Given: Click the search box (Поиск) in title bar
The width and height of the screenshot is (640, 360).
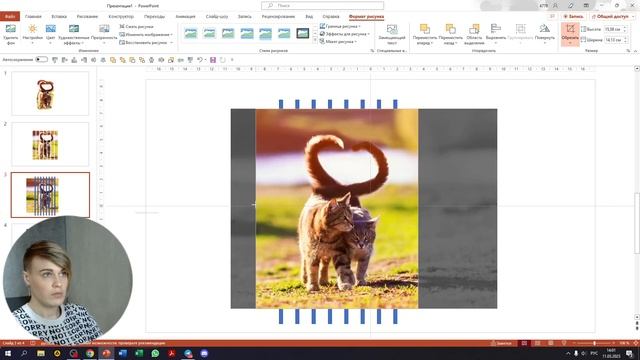Looking at the screenshot, I should pyautogui.click(x=322, y=6).
